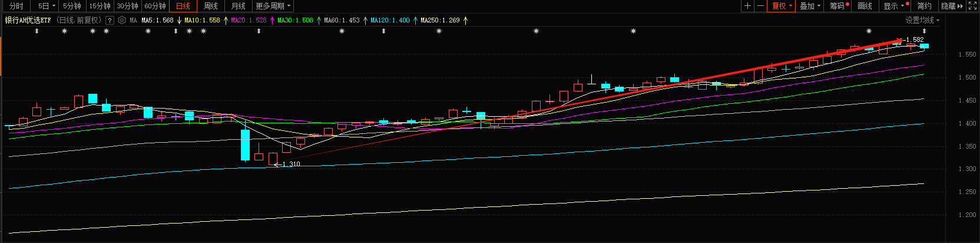Click 1.250 on the price axis
This screenshot has width=980, height=243.
click(967, 192)
